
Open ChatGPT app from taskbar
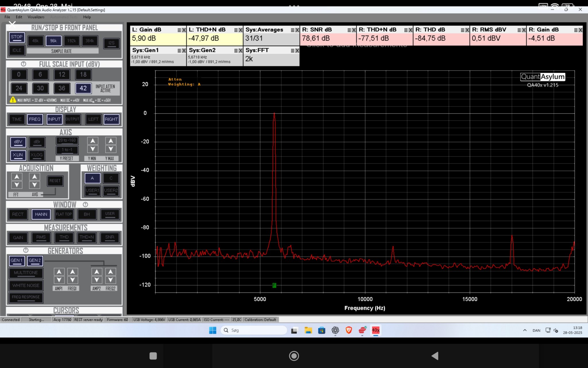click(335, 330)
